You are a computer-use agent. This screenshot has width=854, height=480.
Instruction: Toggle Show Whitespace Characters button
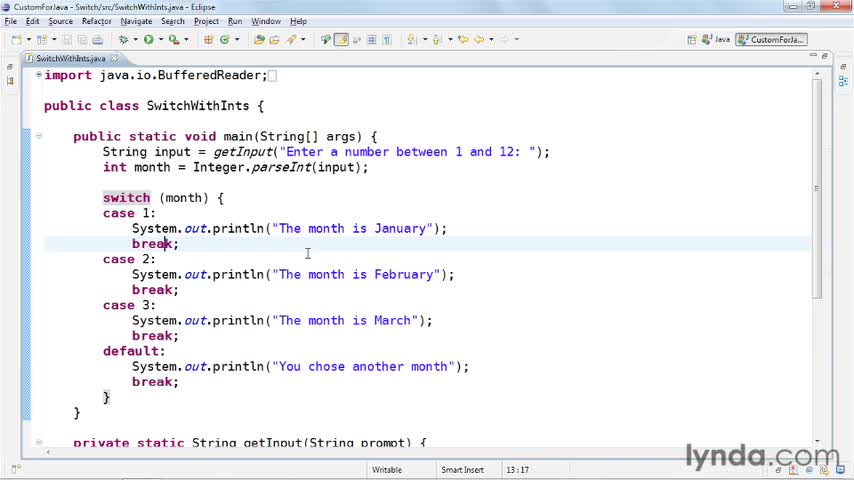tap(387, 40)
